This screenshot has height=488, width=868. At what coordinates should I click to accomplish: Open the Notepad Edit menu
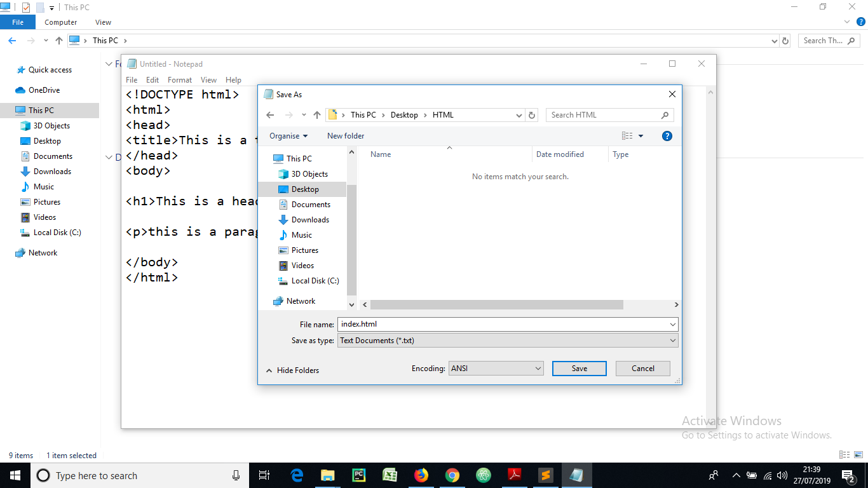153,80
